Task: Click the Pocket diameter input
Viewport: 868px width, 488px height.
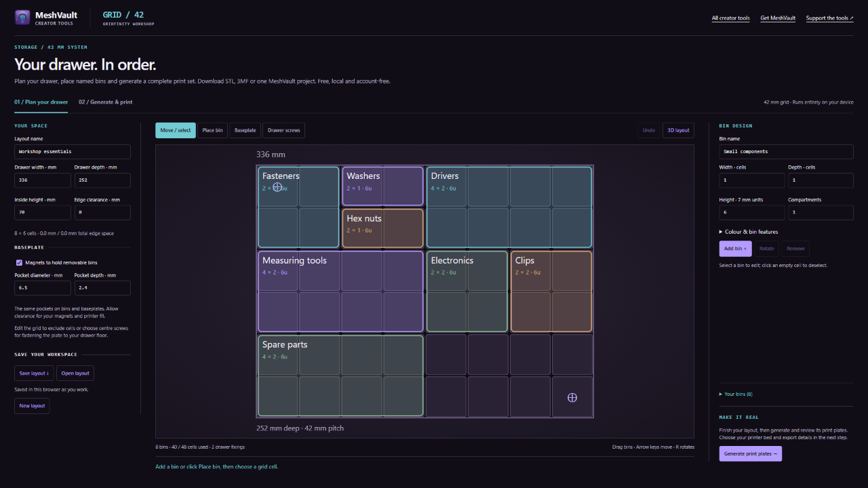Action: 43,288
